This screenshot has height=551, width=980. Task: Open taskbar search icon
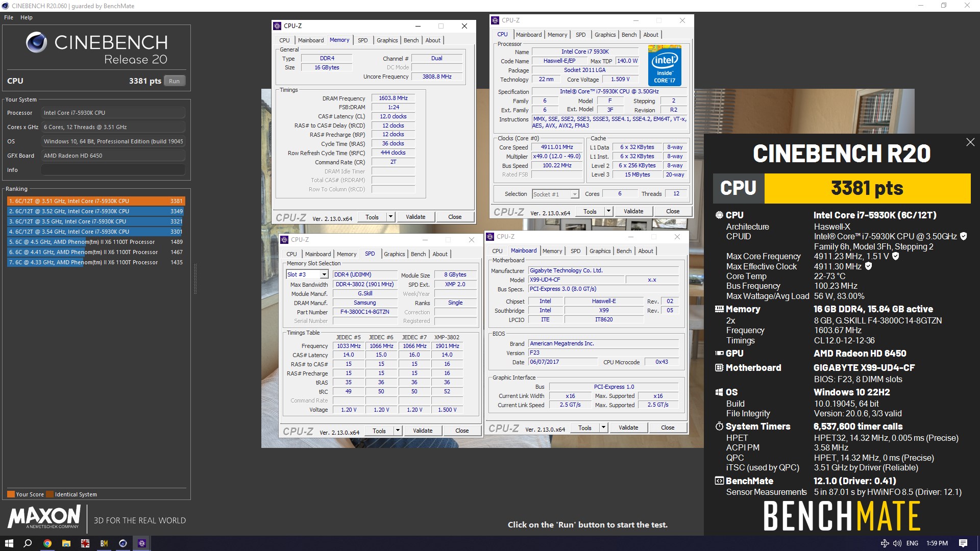coord(28,543)
